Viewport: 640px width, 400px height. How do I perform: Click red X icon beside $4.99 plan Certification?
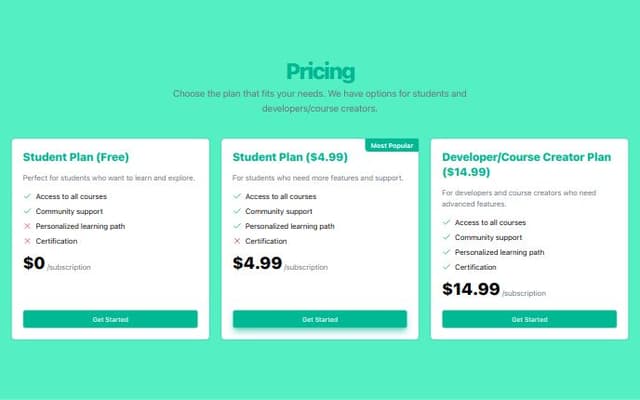tap(237, 241)
